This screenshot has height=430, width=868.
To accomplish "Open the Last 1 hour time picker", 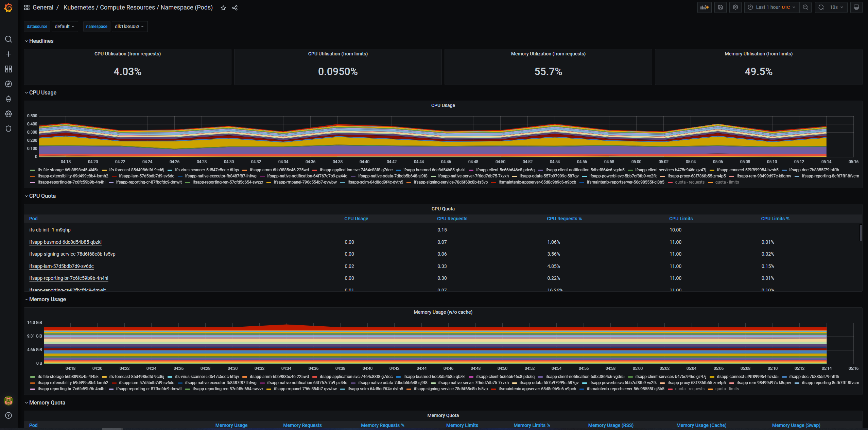I will (771, 7).
